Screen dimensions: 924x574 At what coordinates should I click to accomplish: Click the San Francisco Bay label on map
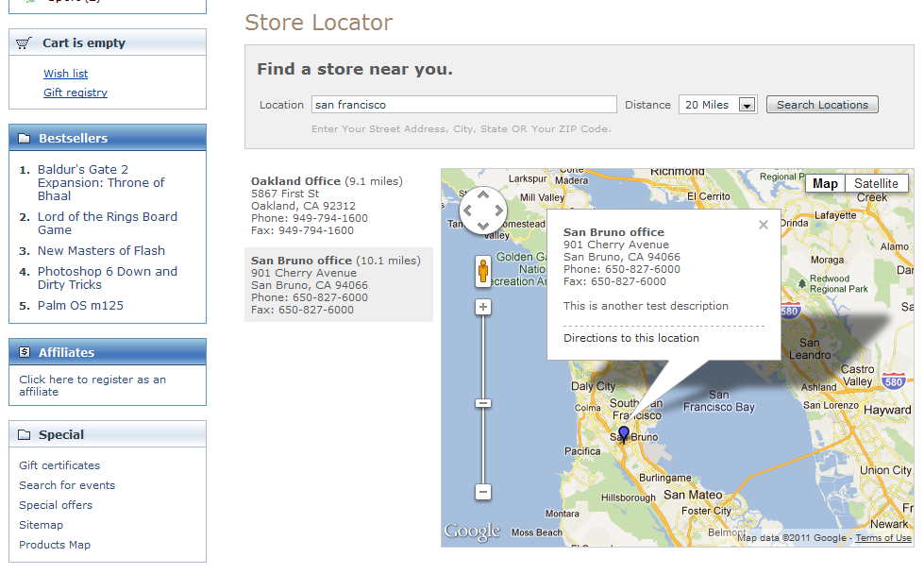click(x=719, y=400)
